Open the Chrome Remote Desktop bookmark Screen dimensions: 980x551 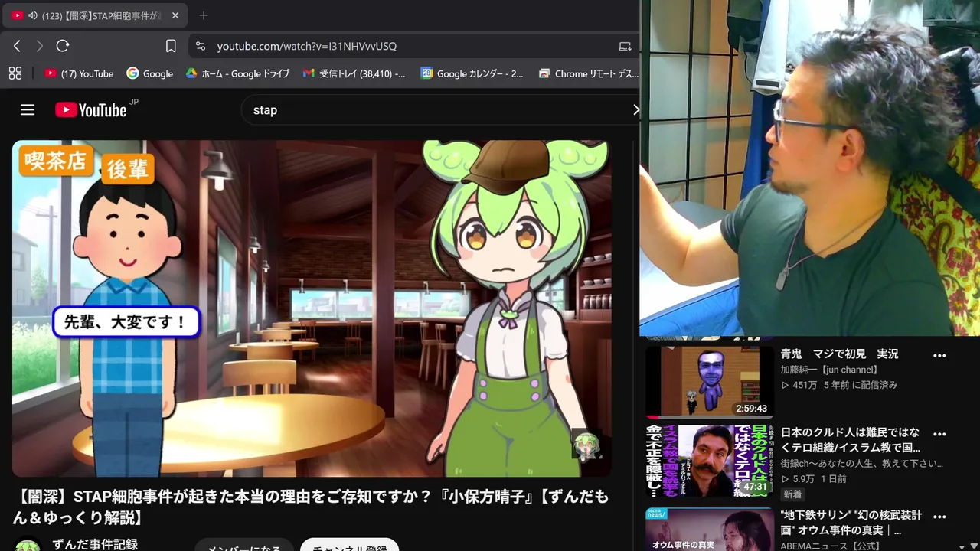point(589,73)
